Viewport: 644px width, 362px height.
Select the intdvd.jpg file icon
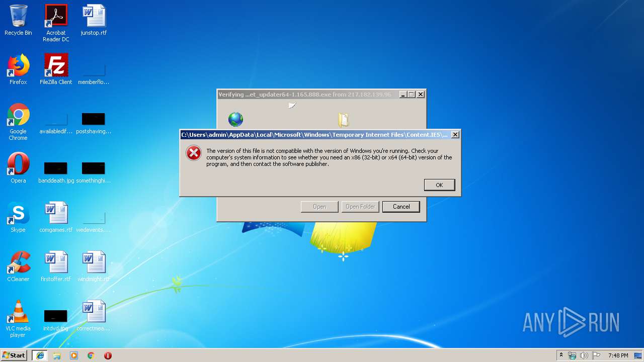pos(56,321)
